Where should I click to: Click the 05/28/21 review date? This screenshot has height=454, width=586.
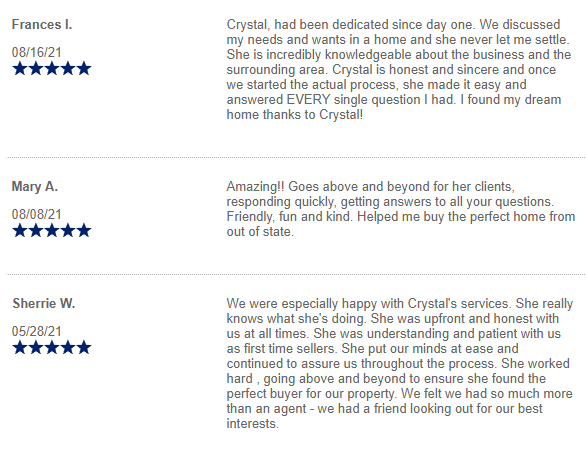[37, 331]
